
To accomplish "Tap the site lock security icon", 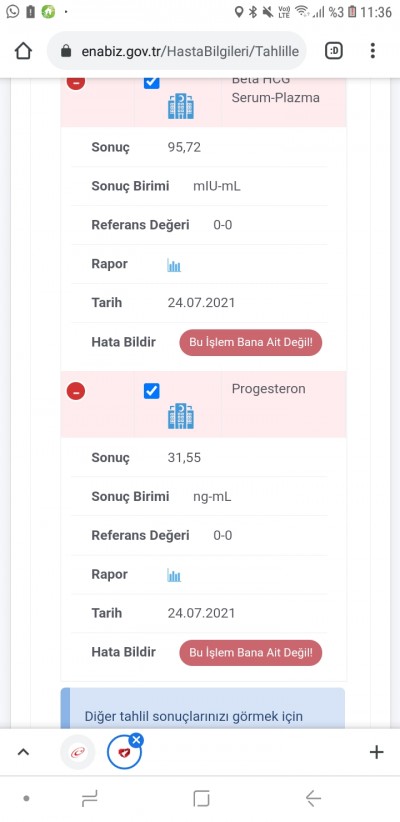I will click(x=66, y=51).
